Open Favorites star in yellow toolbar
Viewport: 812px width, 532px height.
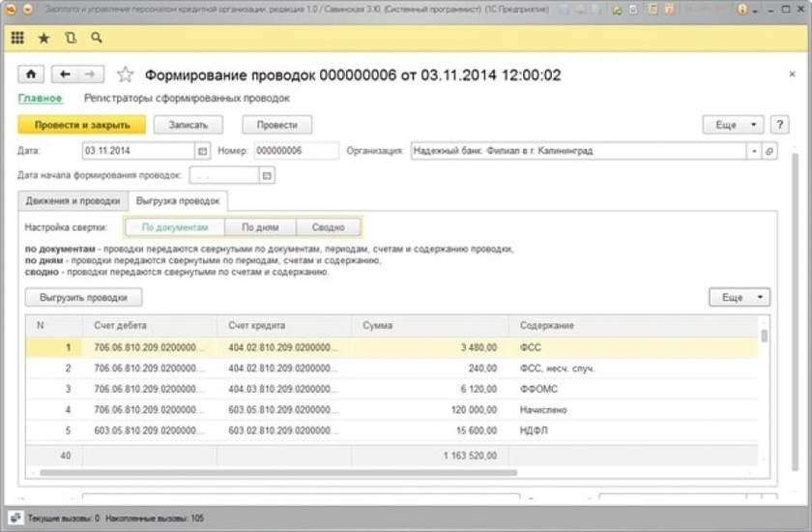click(44, 38)
